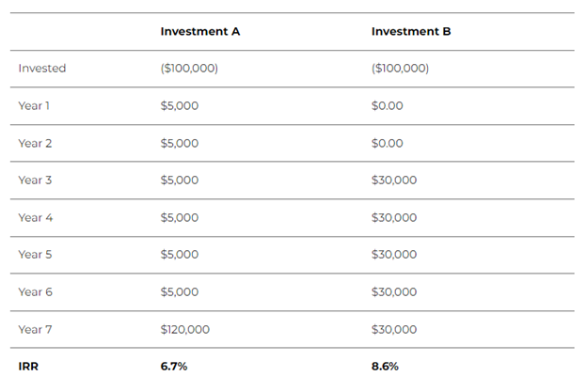Select the Year 5 row label
This screenshot has height=392, width=587.
coord(35,255)
